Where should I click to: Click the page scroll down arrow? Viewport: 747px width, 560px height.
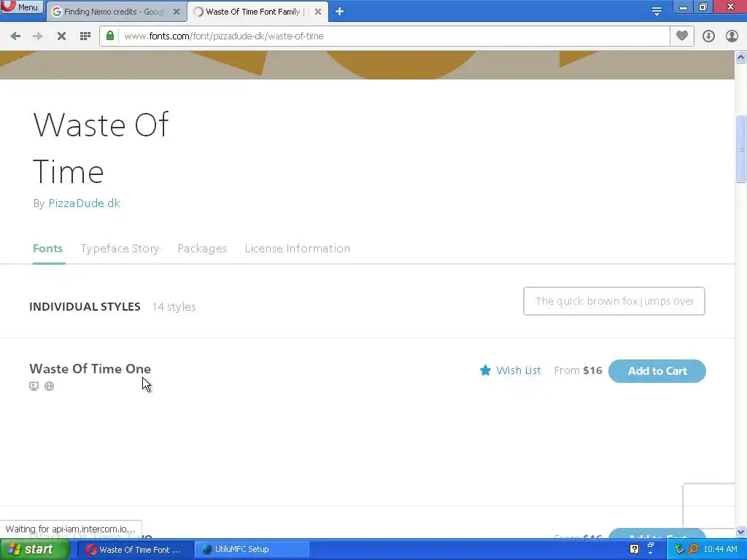[741, 532]
